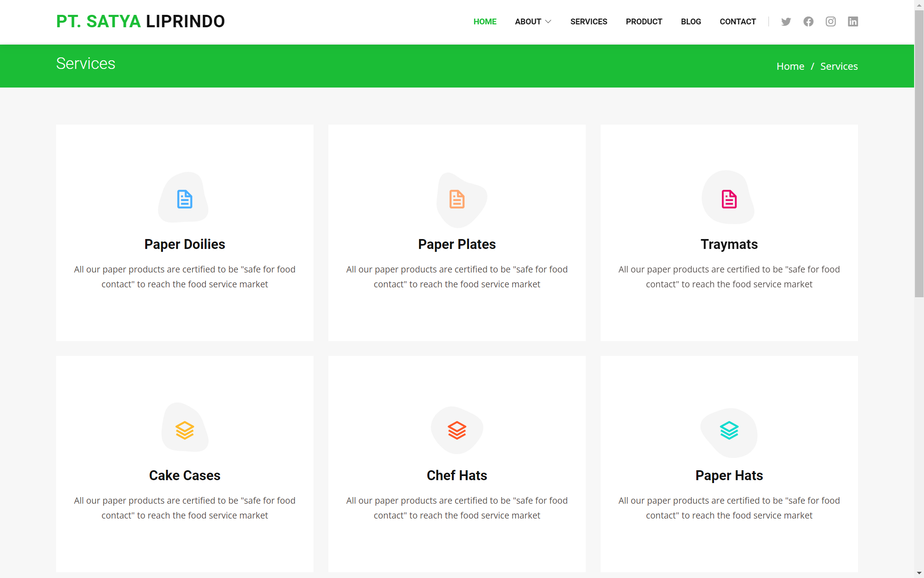Click the teal Paper Hats layers icon
The height and width of the screenshot is (578, 924).
[x=729, y=430]
